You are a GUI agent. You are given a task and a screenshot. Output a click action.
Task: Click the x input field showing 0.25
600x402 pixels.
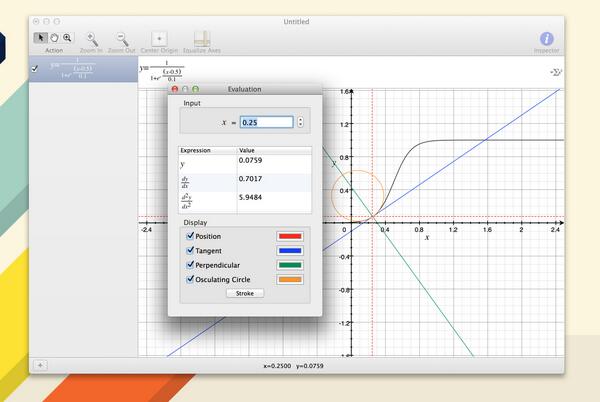coord(267,122)
